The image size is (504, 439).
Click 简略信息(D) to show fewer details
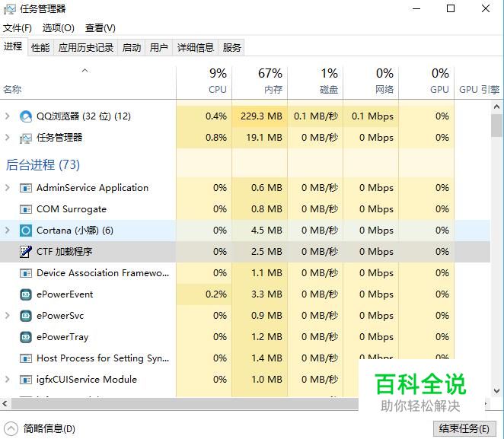[x=49, y=428]
